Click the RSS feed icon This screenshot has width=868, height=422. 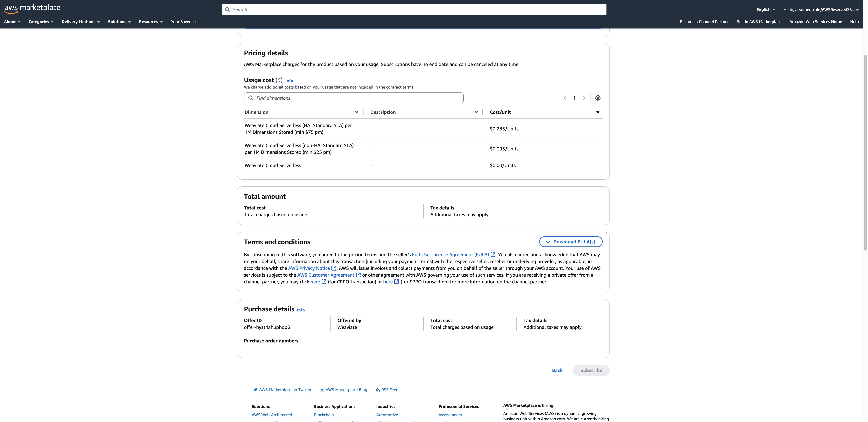[x=377, y=390]
